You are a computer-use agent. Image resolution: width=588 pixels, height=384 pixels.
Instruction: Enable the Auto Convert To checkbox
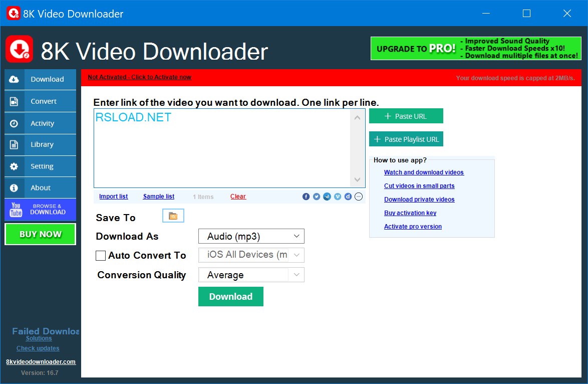click(x=101, y=256)
